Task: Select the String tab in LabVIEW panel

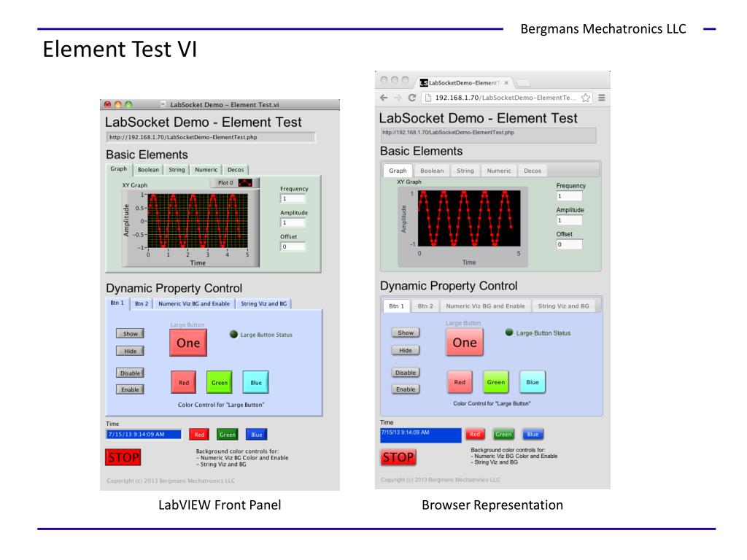Action: point(177,170)
